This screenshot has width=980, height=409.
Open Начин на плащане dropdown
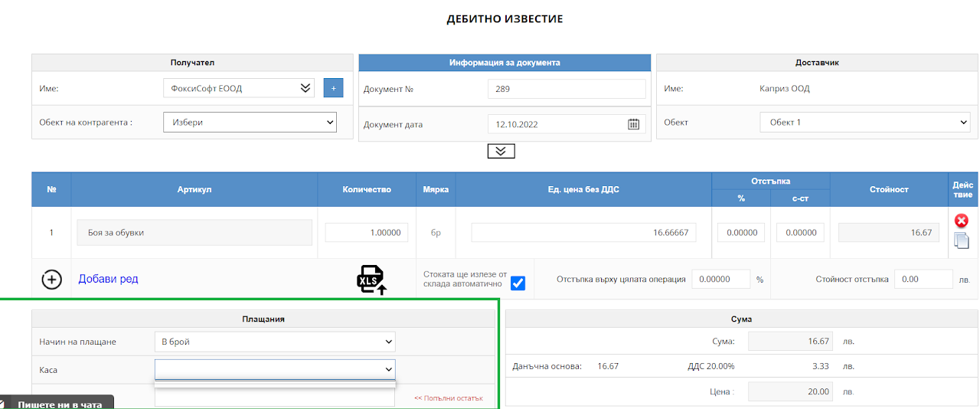pyautogui.click(x=275, y=342)
